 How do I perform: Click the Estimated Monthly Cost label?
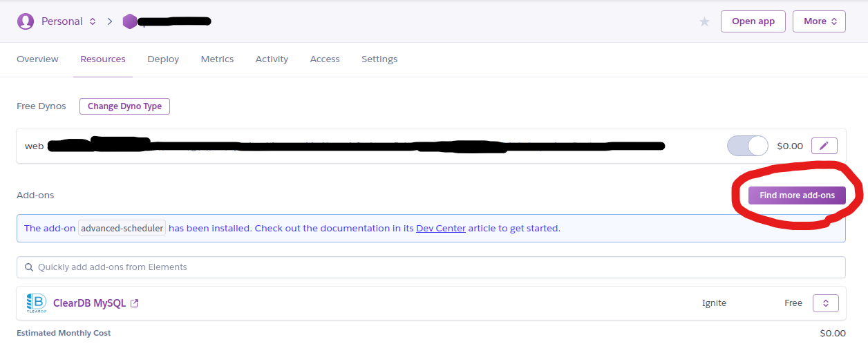(x=64, y=333)
